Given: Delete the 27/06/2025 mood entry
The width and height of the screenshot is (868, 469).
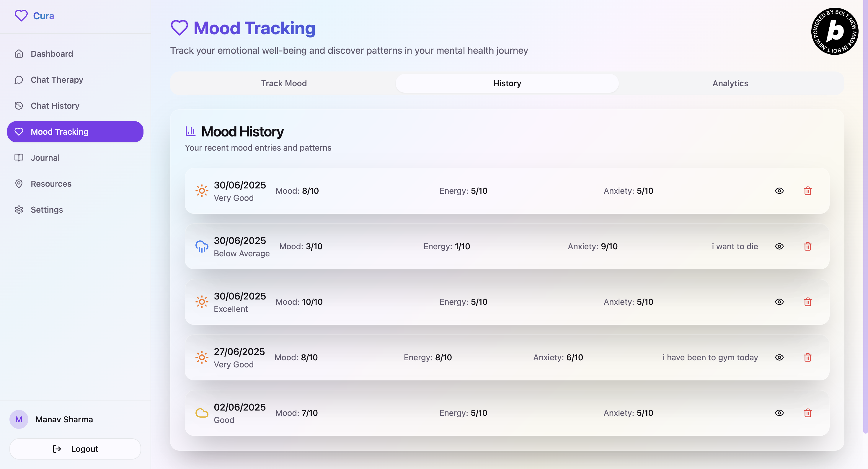Looking at the screenshot, I should [x=807, y=357].
